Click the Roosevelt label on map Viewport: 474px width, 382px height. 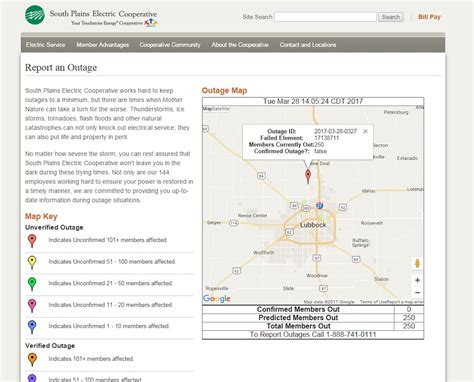[x=372, y=223]
